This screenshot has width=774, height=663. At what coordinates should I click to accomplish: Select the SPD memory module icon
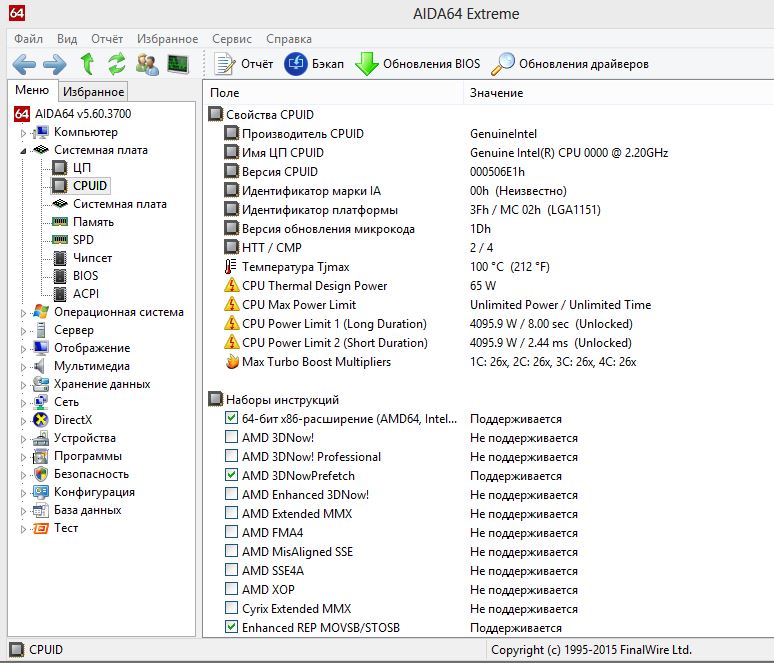(x=60, y=239)
